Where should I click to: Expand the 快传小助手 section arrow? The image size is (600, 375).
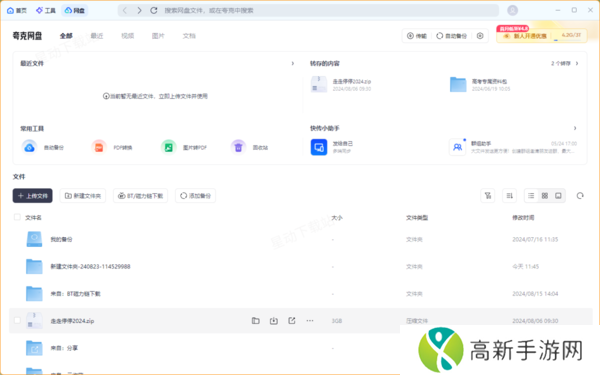click(x=575, y=128)
